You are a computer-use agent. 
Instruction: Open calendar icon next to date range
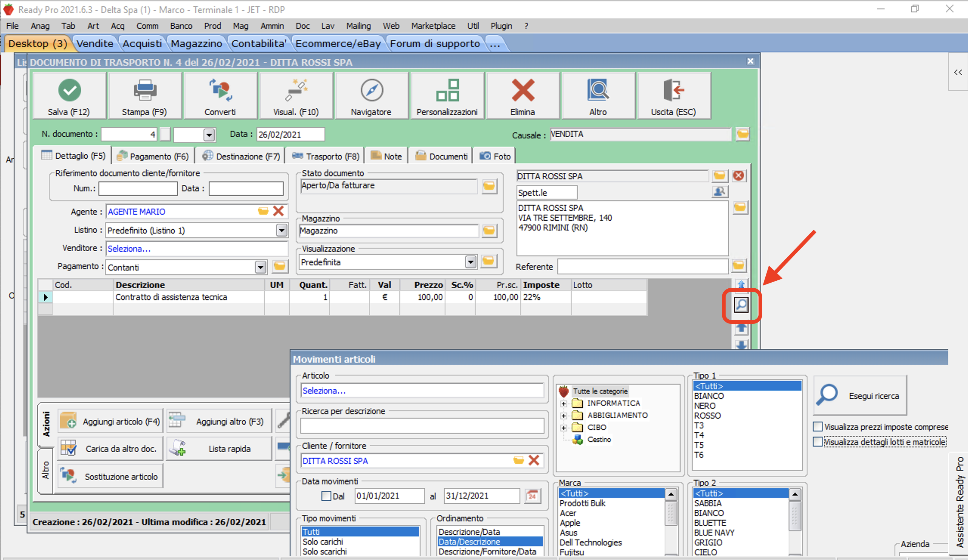[533, 496]
